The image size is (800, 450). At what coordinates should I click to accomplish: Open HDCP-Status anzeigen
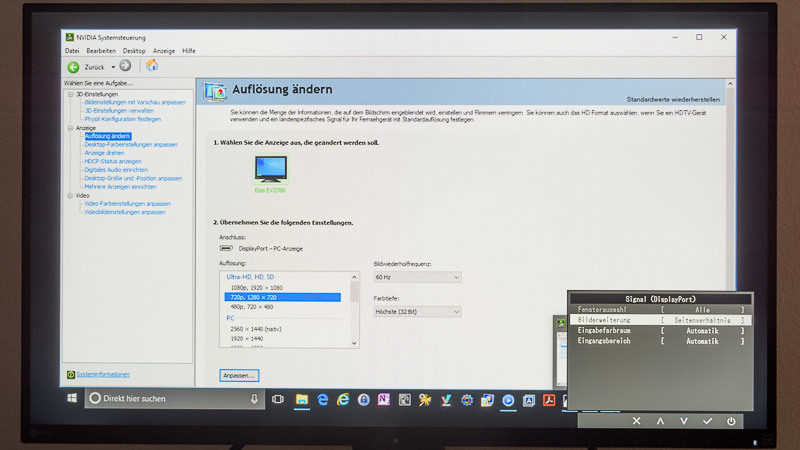pyautogui.click(x=113, y=162)
